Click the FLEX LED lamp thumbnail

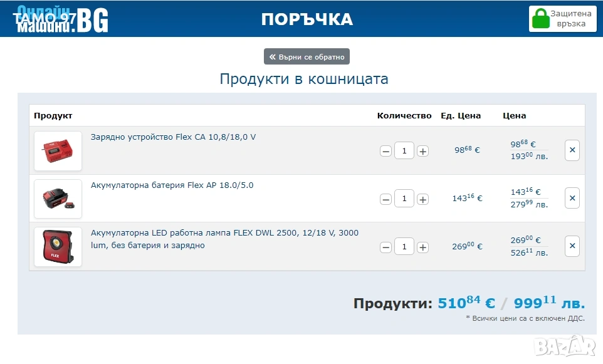58,247
